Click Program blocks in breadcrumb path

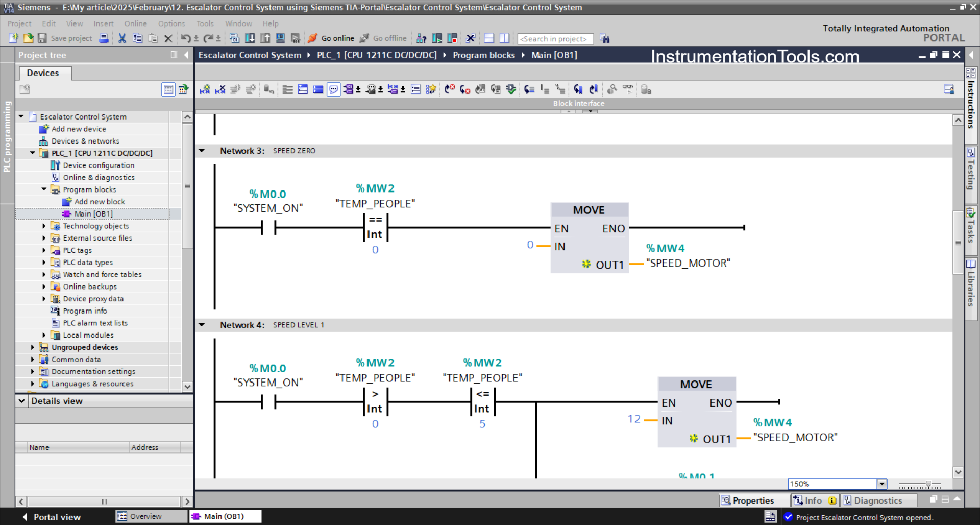484,55
